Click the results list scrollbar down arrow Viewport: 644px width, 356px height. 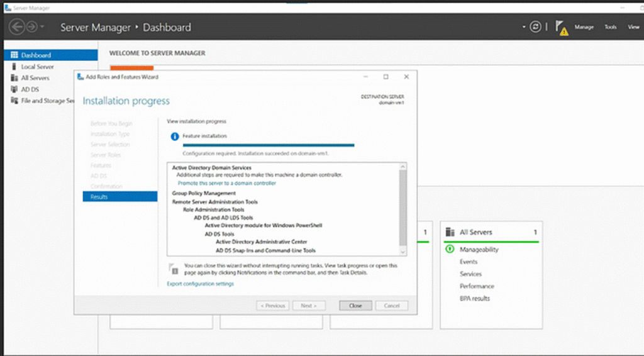403,250
